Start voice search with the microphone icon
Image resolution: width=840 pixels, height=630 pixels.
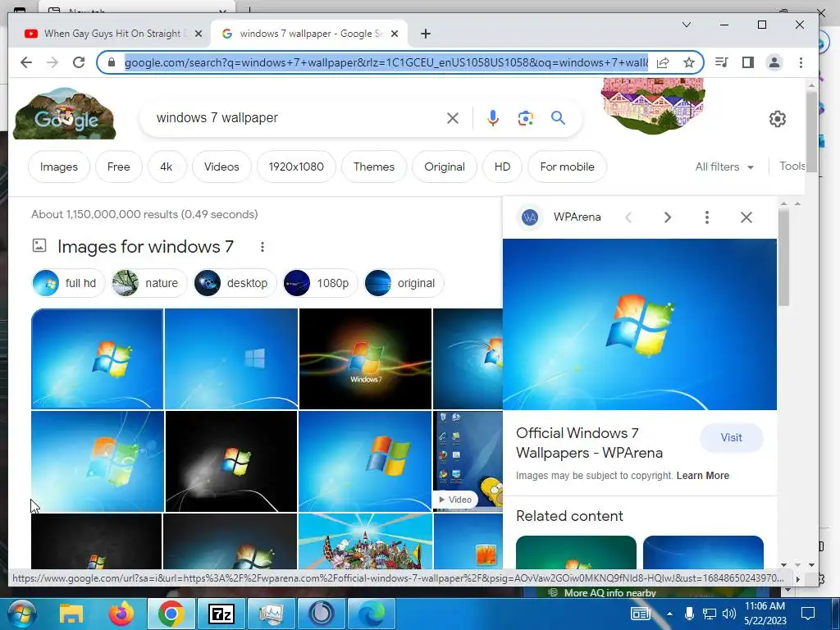pyautogui.click(x=493, y=118)
